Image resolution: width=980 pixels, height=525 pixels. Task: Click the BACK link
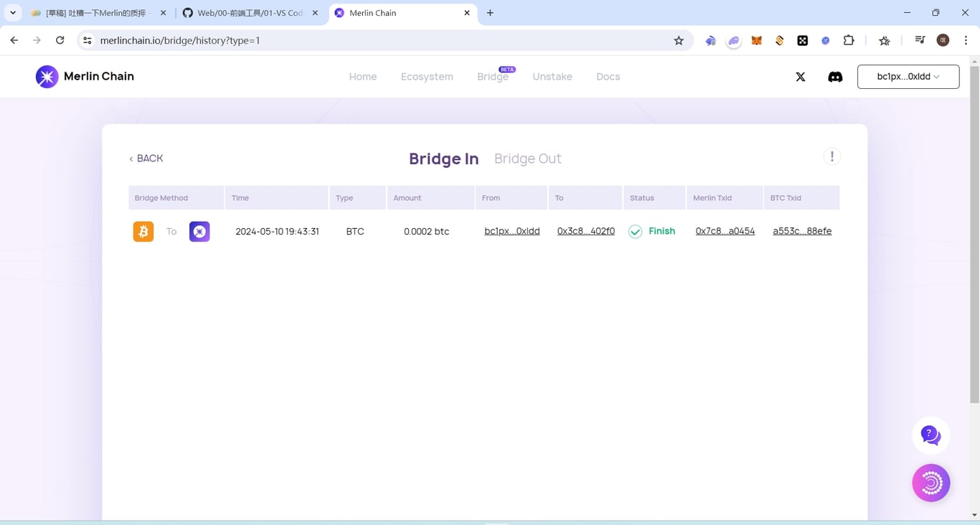coord(146,159)
